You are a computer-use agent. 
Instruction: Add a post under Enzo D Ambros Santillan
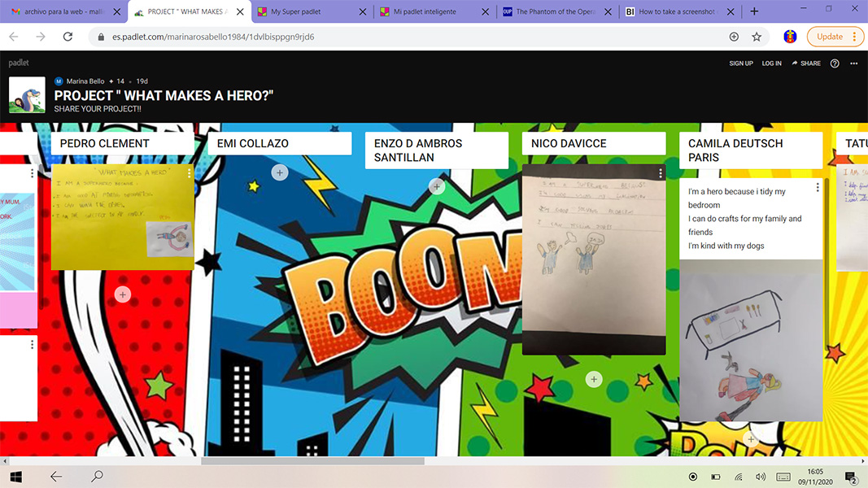[437, 186]
